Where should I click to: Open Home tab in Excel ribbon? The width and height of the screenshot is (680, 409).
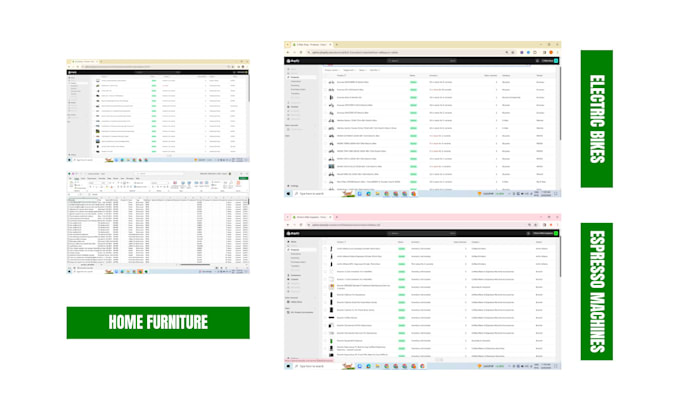[77, 178]
